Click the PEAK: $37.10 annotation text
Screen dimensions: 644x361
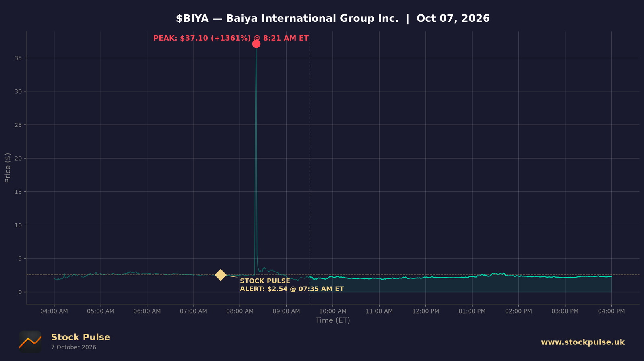[231, 38]
